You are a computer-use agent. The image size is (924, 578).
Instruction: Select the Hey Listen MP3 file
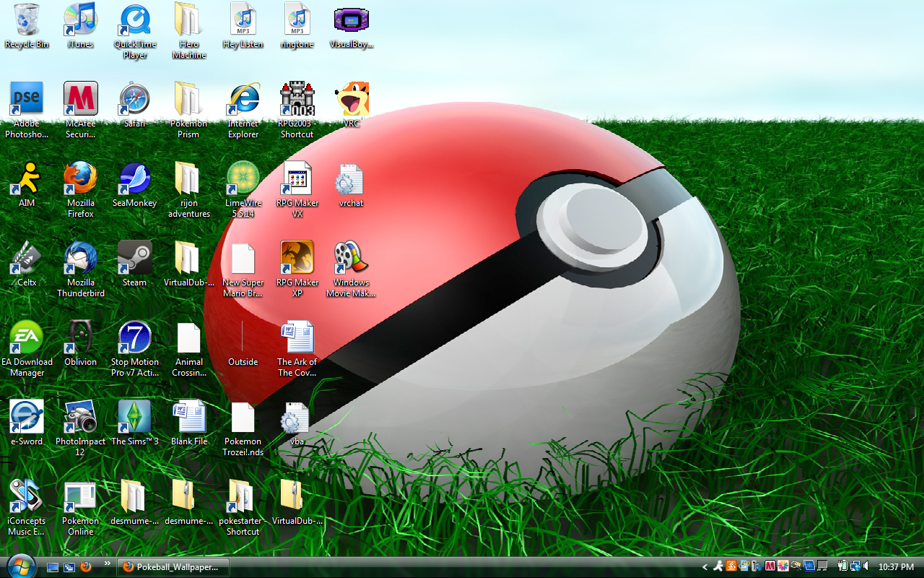point(243,26)
